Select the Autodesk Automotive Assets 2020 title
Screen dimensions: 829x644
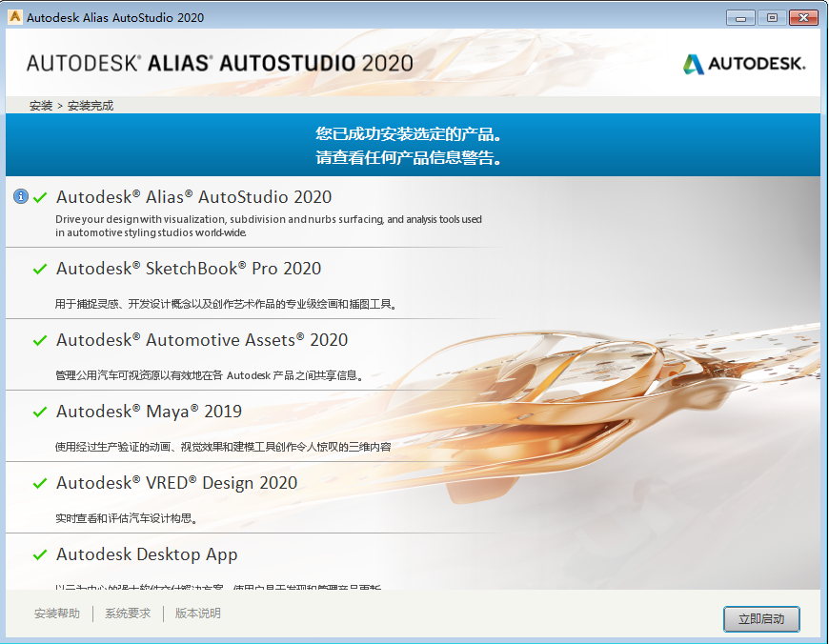click(x=202, y=340)
